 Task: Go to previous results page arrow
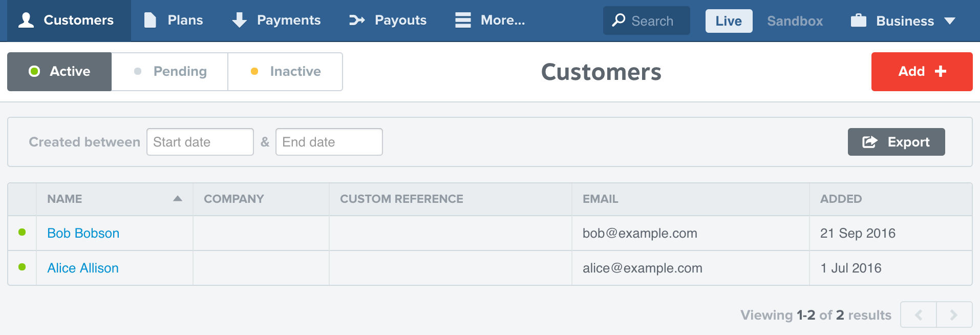pyautogui.click(x=919, y=315)
